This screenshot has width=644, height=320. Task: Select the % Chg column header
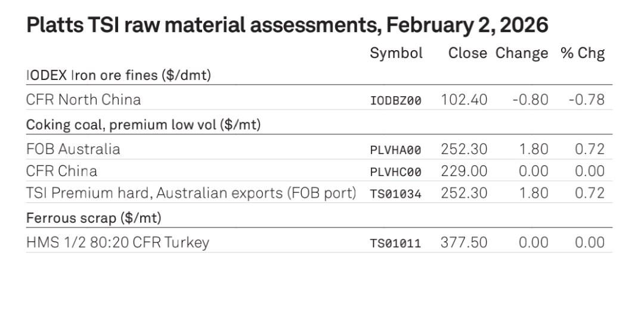[583, 53]
